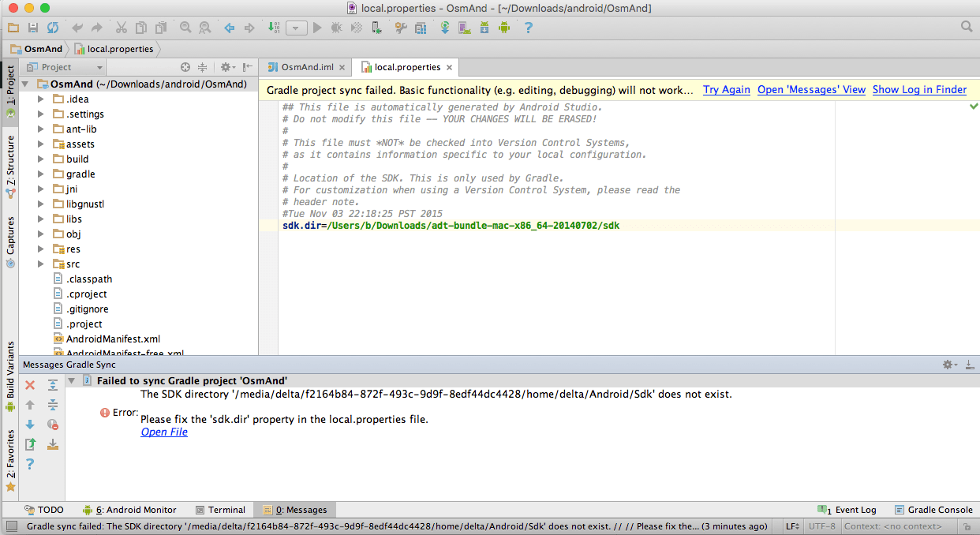
Task: Click the Open folder toolbar icon
Action: click(x=13, y=28)
